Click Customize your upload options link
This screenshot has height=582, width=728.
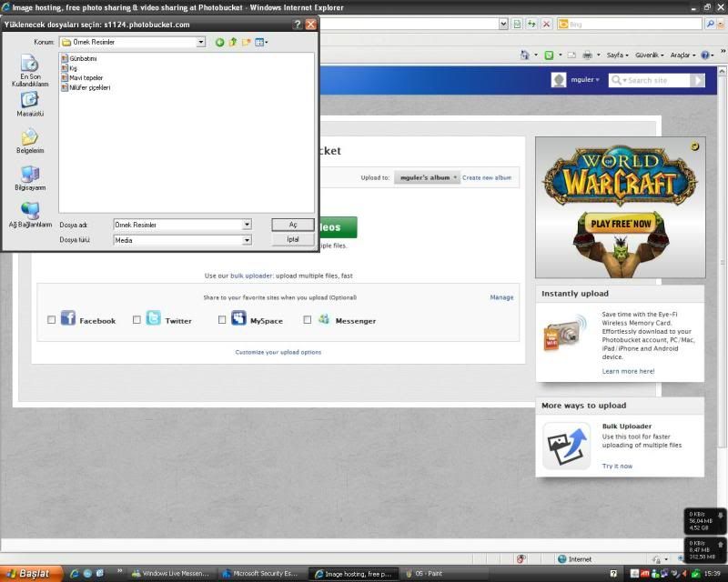[278, 352]
